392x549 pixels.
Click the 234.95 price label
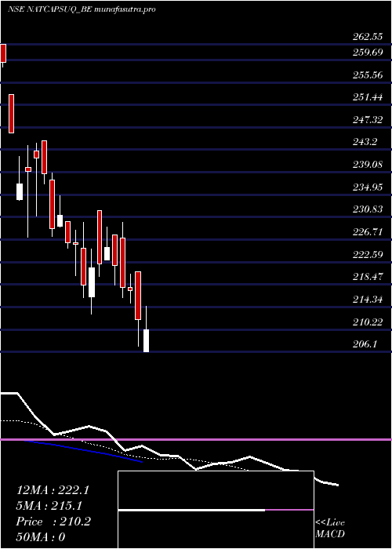(368, 187)
